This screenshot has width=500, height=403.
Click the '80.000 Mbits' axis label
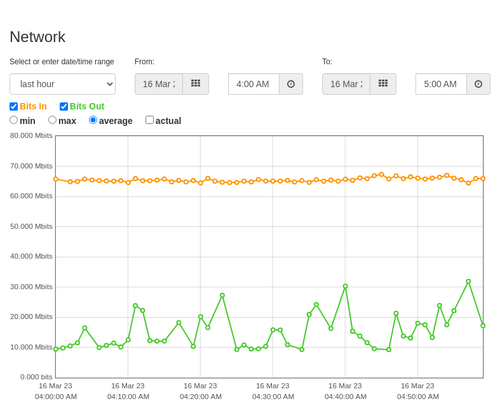point(31,136)
